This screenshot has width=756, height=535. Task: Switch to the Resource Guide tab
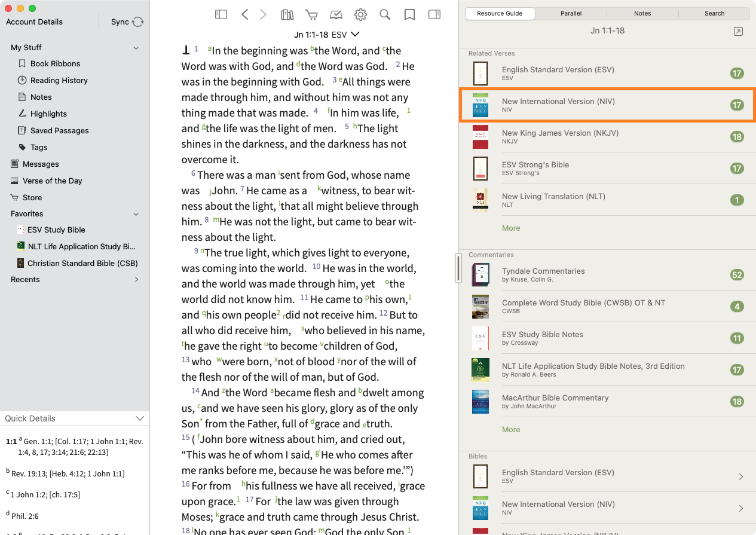(500, 13)
